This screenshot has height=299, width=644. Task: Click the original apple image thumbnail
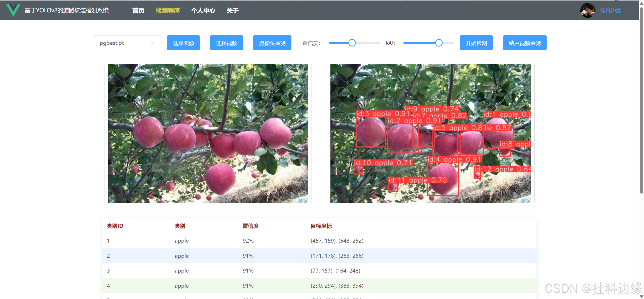click(x=208, y=133)
